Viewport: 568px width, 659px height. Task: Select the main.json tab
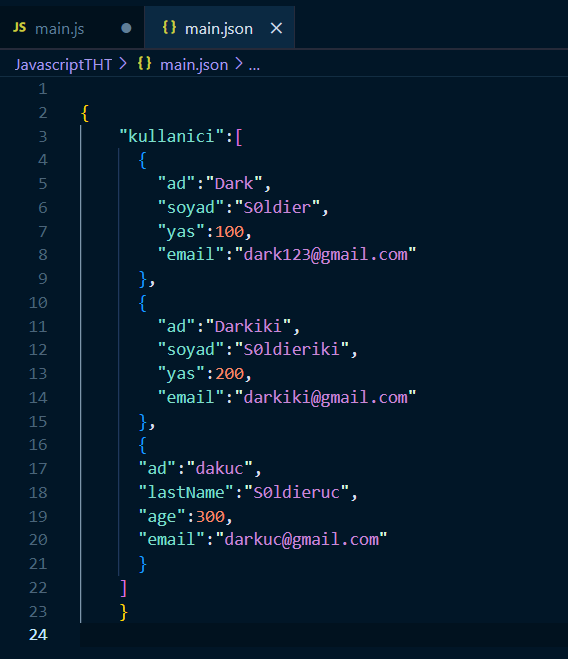click(219, 29)
